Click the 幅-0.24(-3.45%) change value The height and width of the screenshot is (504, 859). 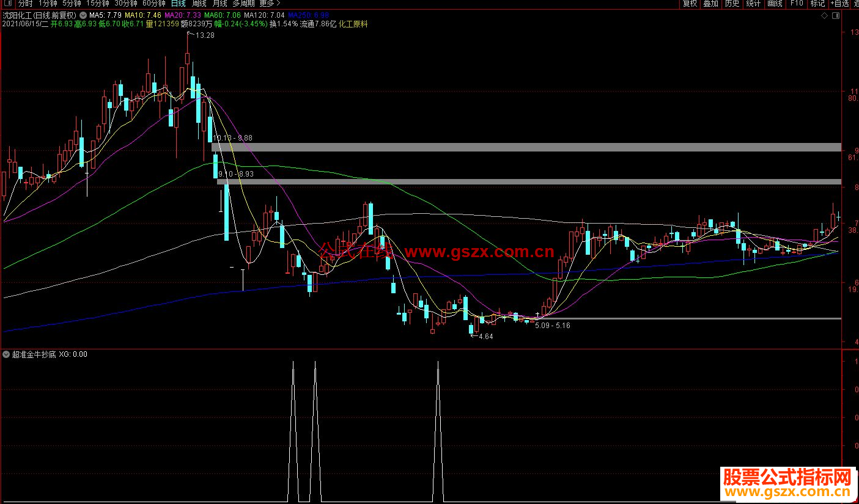240,24
